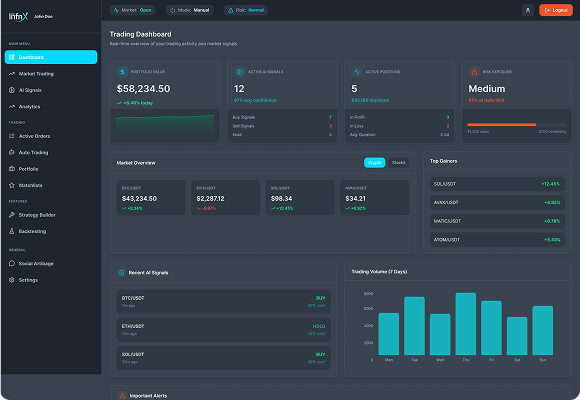Open Market Trading in the sidebar
580x400 pixels.
click(51, 74)
